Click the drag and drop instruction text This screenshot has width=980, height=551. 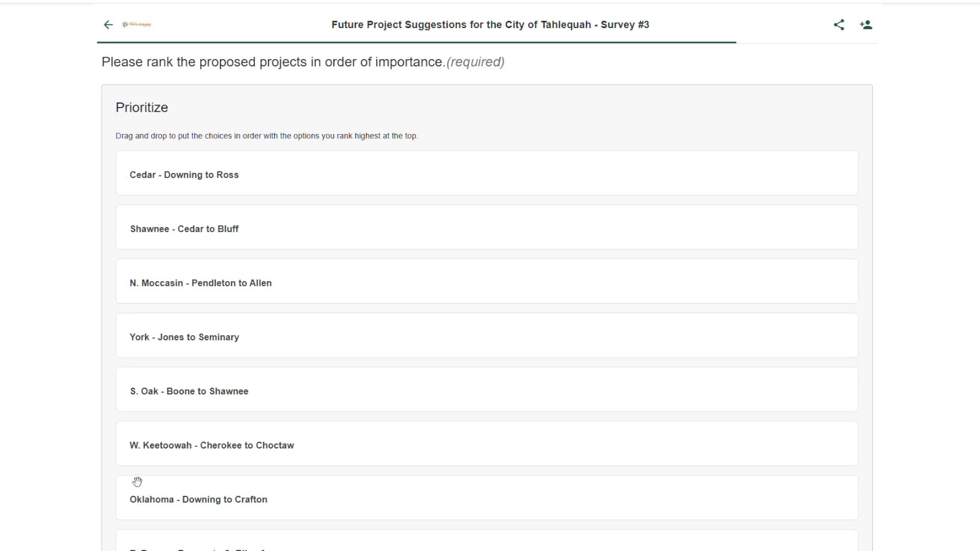tap(266, 136)
